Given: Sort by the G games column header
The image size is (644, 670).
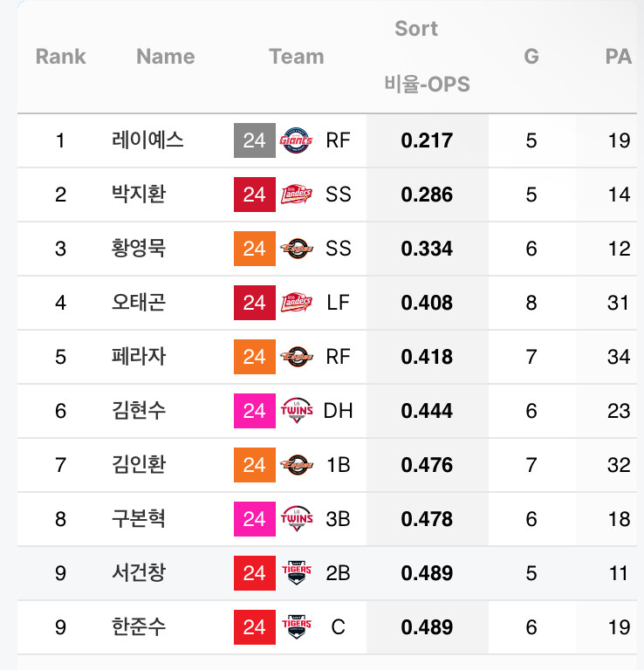Looking at the screenshot, I should (x=531, y=57).
